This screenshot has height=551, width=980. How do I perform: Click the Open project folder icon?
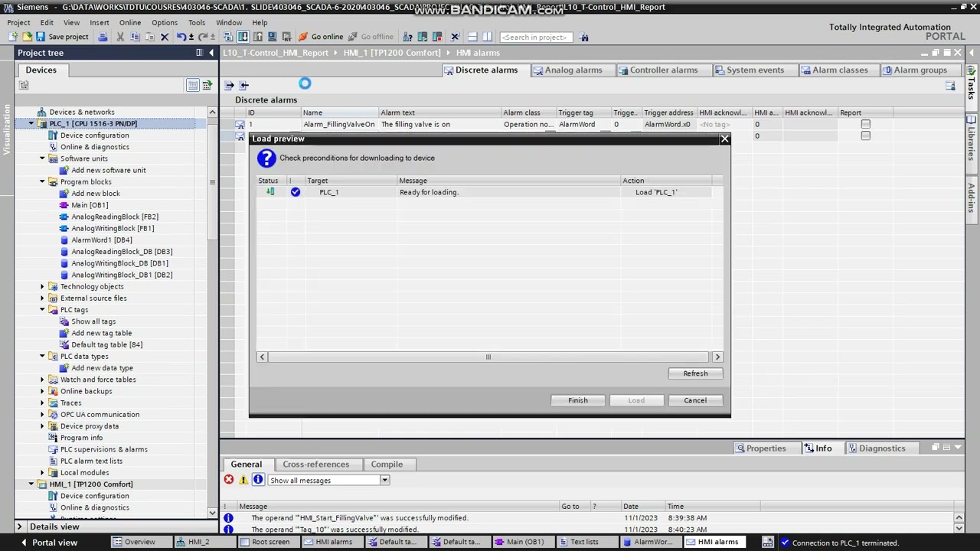point(28,37)
